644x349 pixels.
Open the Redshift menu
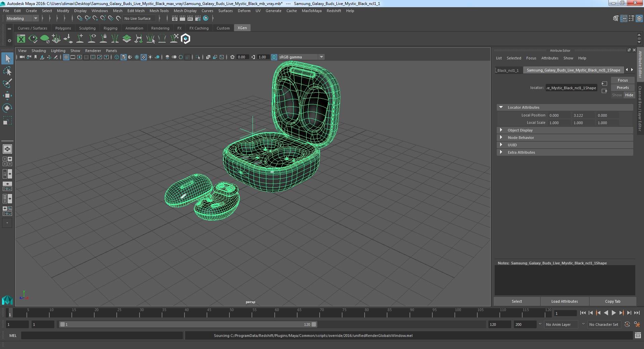coord(334,11)
